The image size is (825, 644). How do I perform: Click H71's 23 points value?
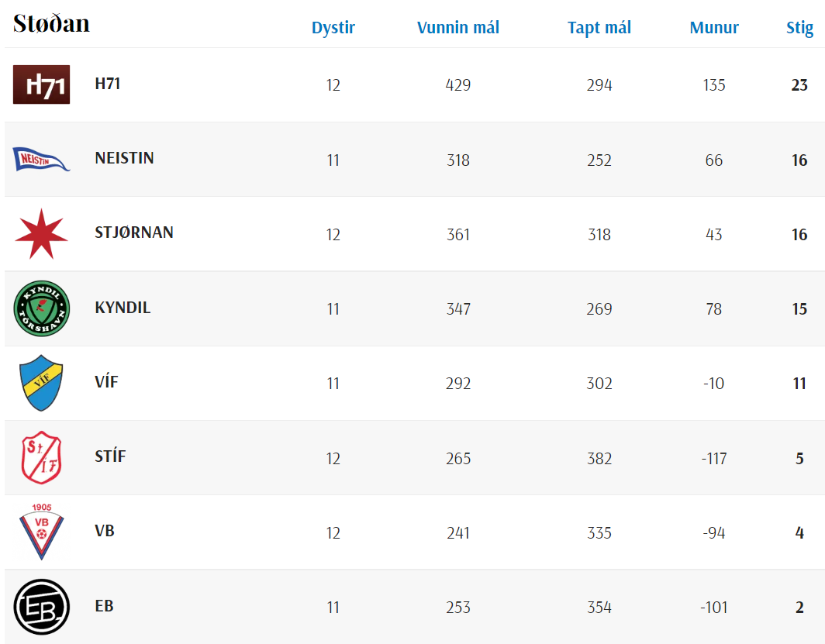pos(799,85)
